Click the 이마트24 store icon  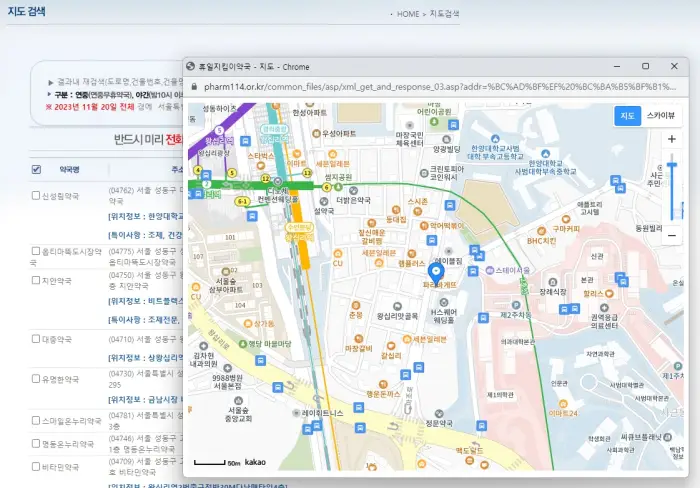[563, 404]
